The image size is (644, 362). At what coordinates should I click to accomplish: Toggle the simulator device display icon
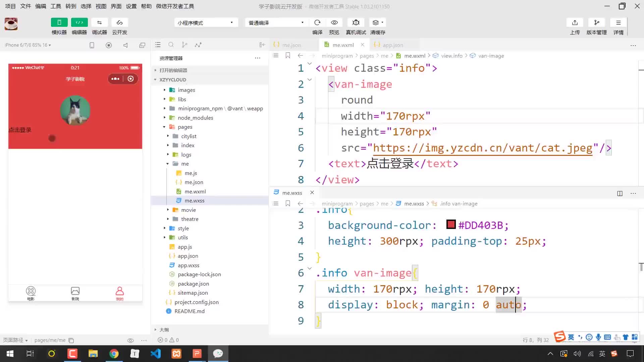pyautogui.click(x=92, y=45)
